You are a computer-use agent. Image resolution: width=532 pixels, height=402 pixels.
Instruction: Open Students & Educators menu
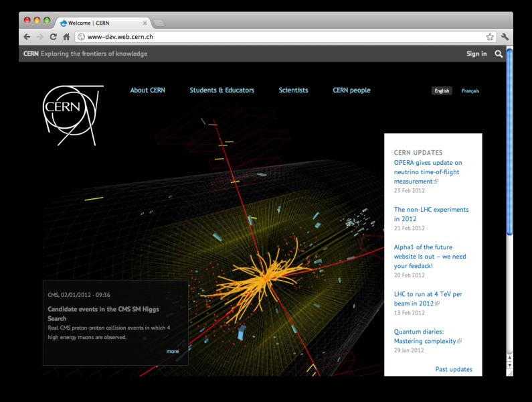coord(221,90)
